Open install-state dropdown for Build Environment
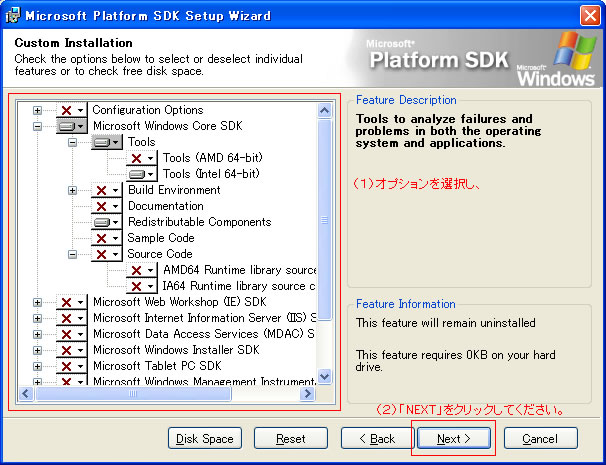This screenshot has width=606, height=465. pos(107,190)
